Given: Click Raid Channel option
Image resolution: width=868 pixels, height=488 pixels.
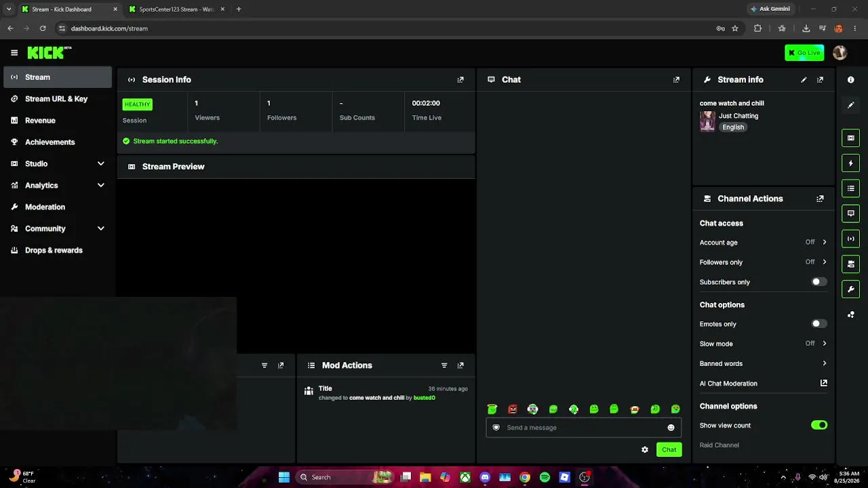Looking at the screenshot, I should pos(719,445).
